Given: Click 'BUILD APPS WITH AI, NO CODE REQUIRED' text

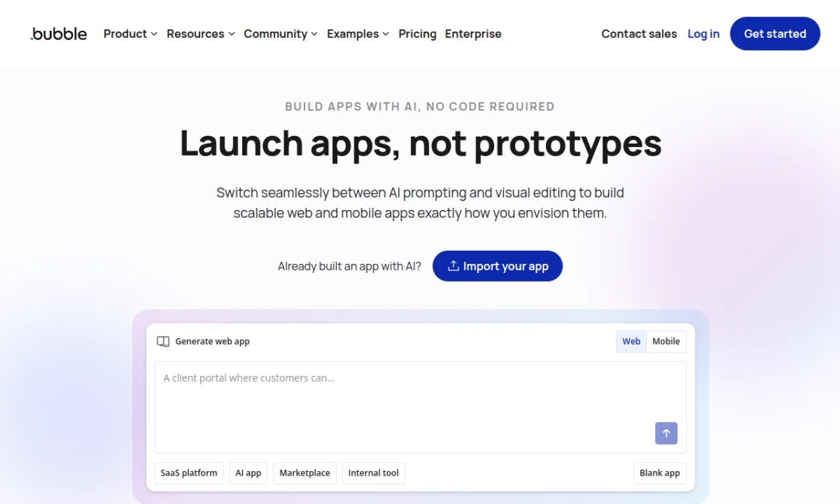Looking at the screenshot, I should pyautogui.click(x=420, y=106).
